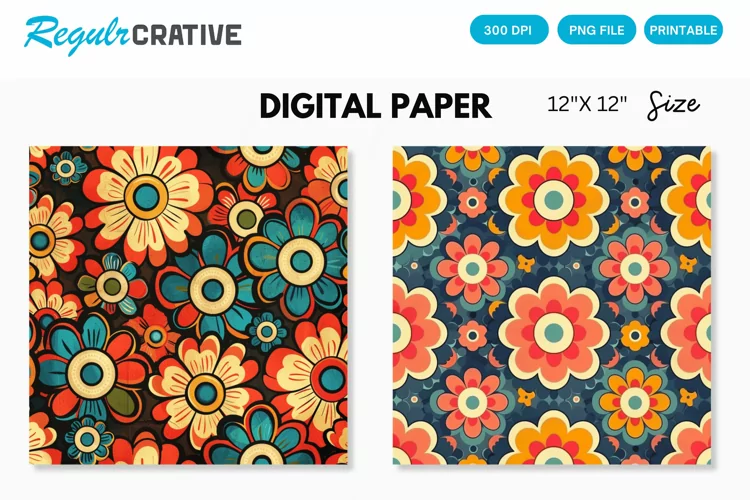Screen dimensions: 750x500
Task: Click the large coral pink flower in center
Action: coord(553,332)
